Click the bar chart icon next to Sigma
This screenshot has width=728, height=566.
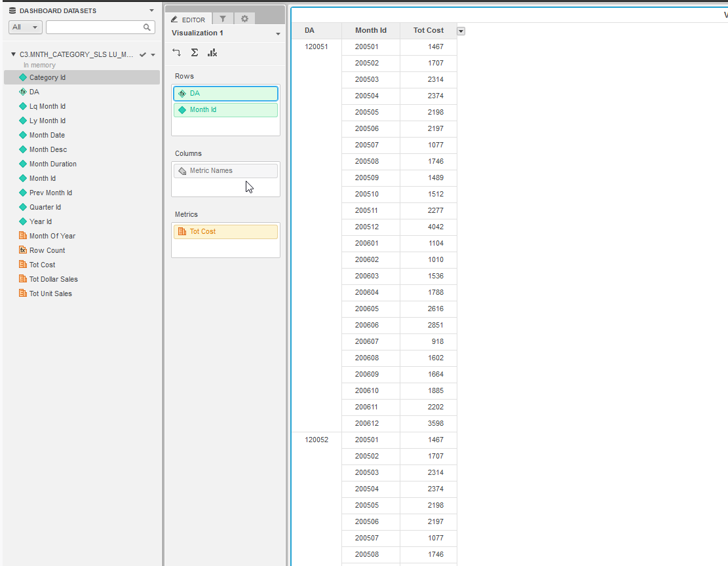[212, 52]
